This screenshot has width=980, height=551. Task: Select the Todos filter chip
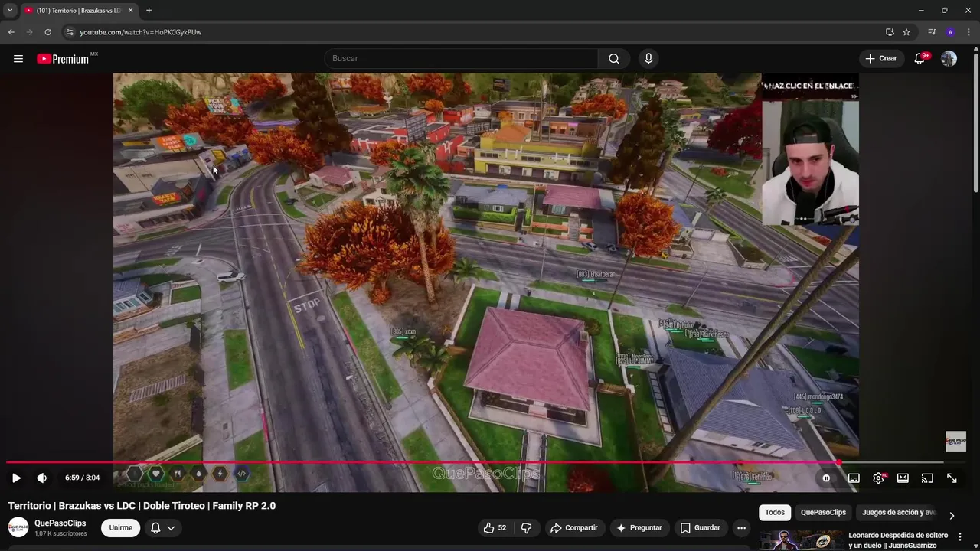[x=775, y=513]
